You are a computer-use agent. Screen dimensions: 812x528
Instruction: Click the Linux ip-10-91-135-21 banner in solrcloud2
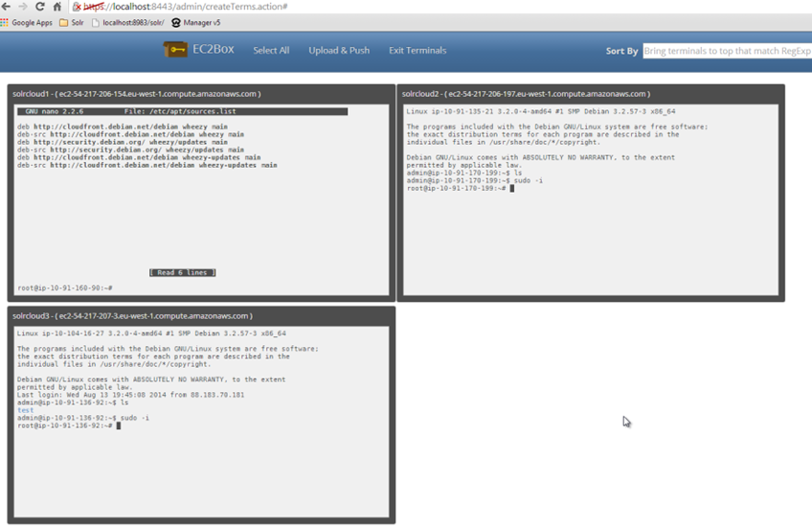click(x=541, y=111)
